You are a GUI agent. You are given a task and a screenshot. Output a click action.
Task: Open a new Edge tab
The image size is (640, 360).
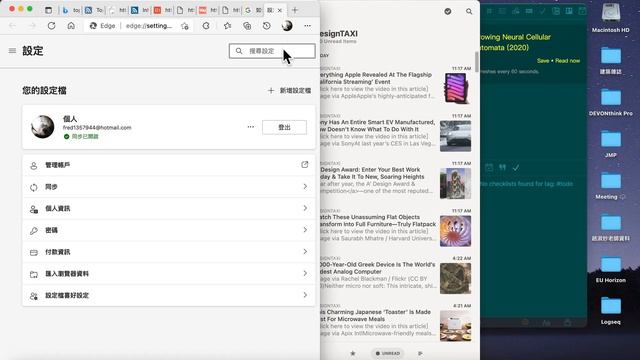click(x=295, y=10)
